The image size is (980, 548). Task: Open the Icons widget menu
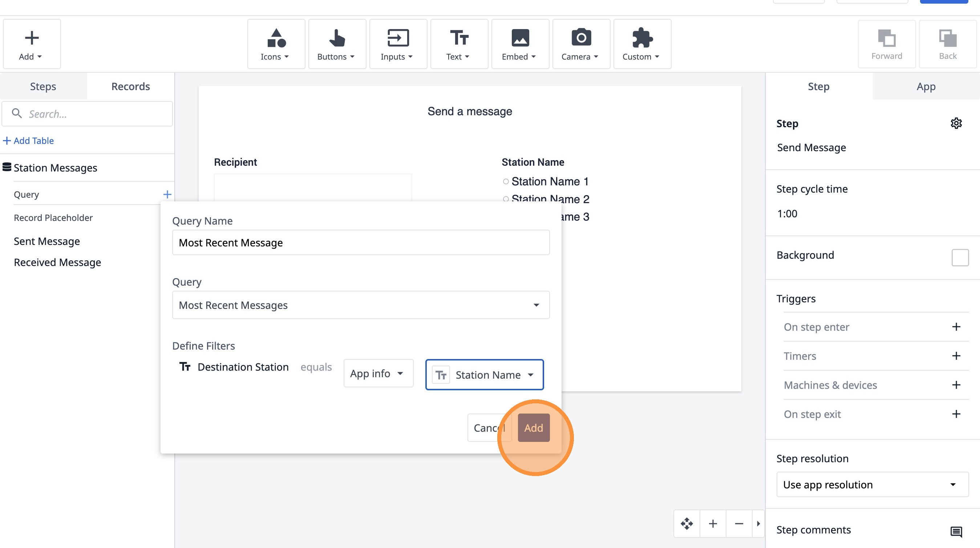click(x=276, y=44)
